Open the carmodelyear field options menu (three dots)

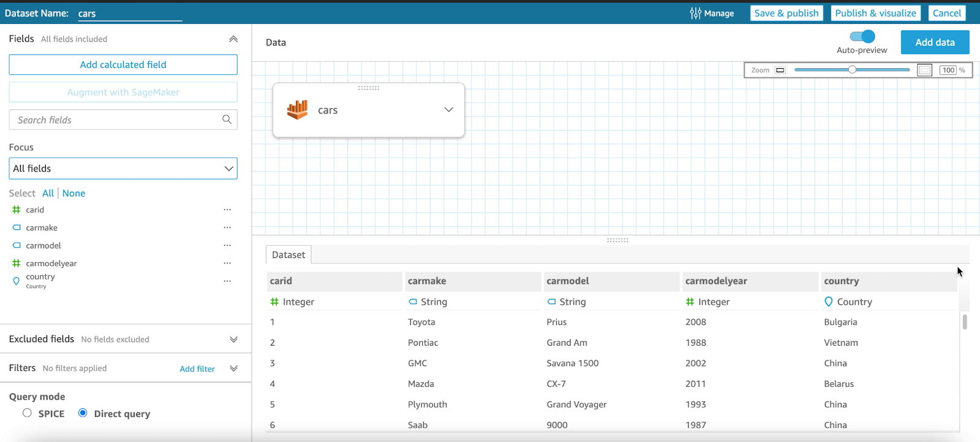(227, 263)
